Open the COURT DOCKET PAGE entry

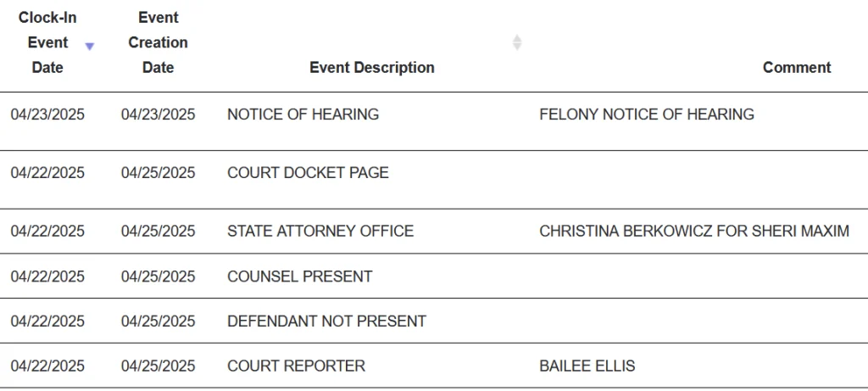pos(308,173)
